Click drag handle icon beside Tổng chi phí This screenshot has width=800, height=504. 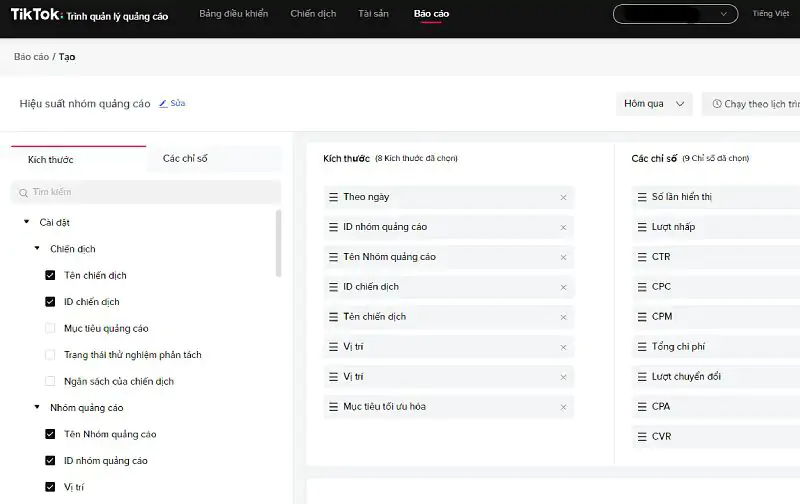click(642, 347)
